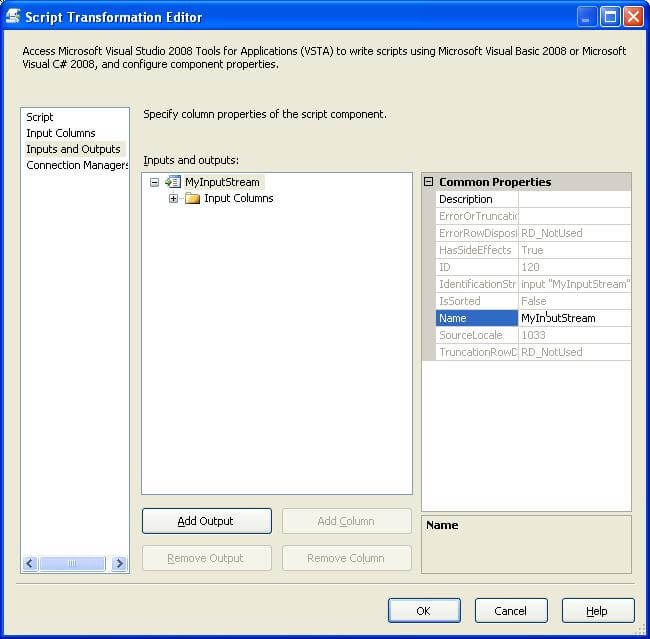Viewport: 650px width, 639px height.
Task: Click the SourceLocale value 1033
Action: tap(575, 335)
